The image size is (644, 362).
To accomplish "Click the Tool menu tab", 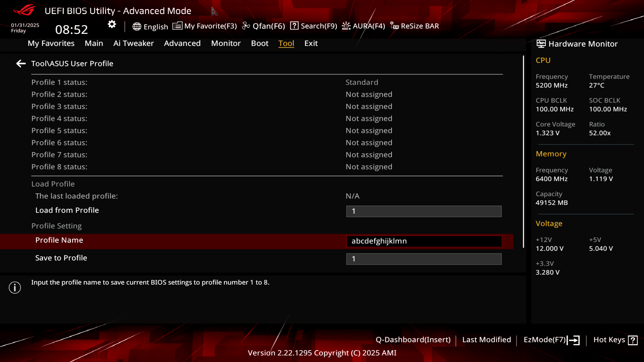I will coord(286,43).
